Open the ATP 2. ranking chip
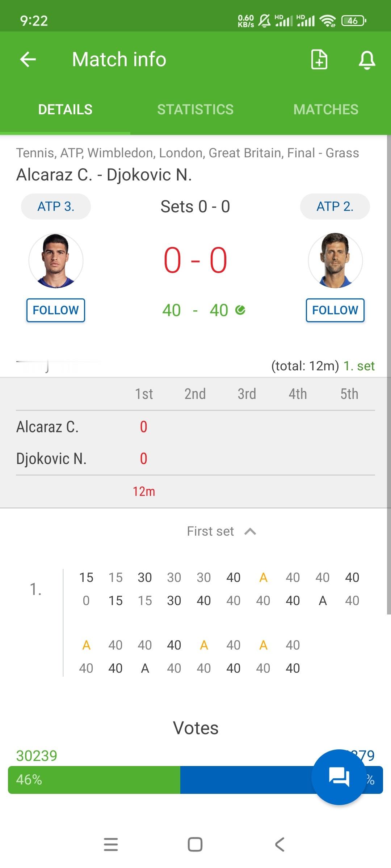Screen dimensions: 391x868 pos(335,207)
